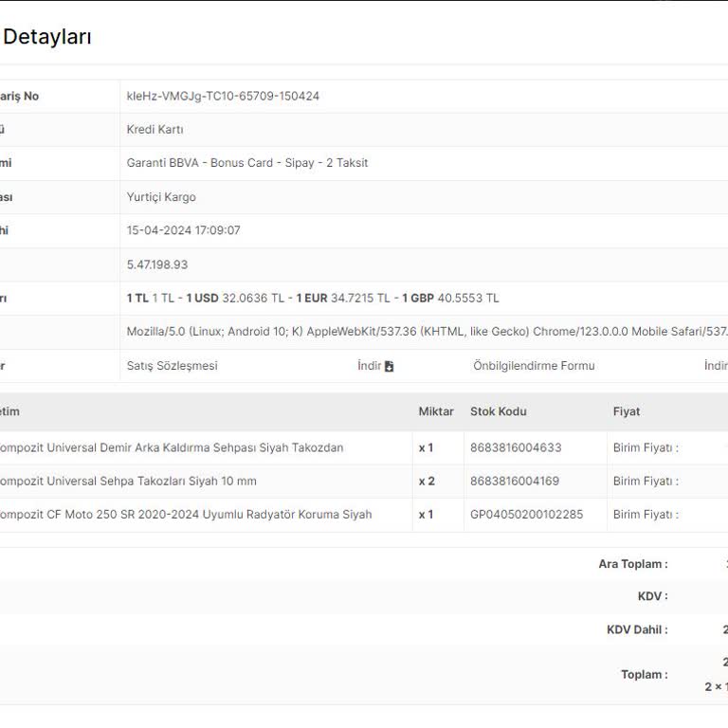728x728 pixels.
Task: Download the Önbilgilendirme Formu via İndir
Action: pyautogui.click(x=716, y=366)
